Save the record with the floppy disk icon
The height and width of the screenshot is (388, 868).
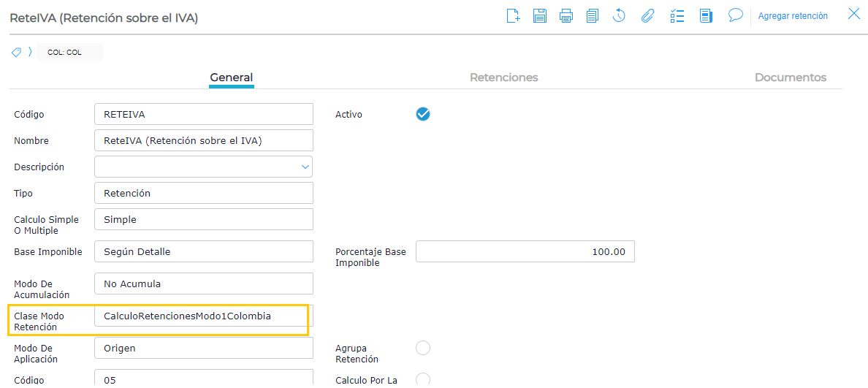coord(540,16)
